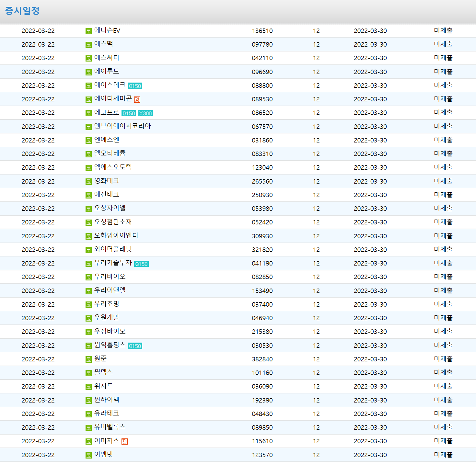Open the 우리조명 company link
Image resolution: width=476 pixels, height=465 pixels.
107,304
